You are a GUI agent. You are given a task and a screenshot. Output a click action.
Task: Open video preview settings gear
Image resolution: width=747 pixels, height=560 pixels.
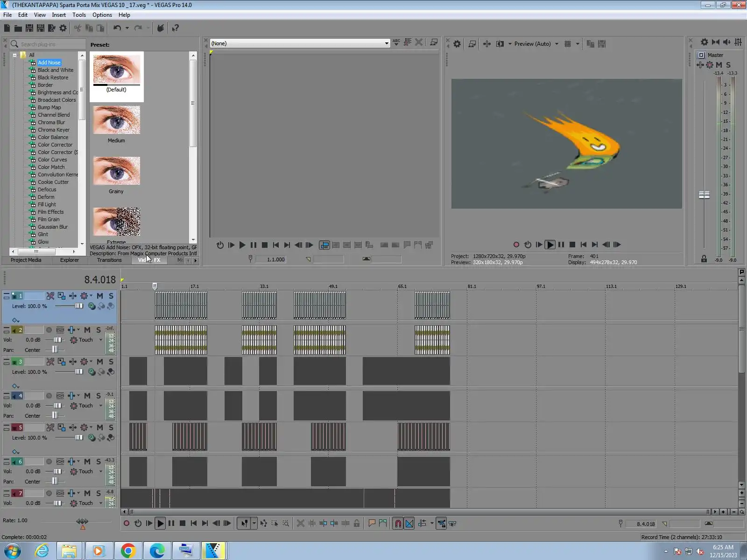[457, 44]
